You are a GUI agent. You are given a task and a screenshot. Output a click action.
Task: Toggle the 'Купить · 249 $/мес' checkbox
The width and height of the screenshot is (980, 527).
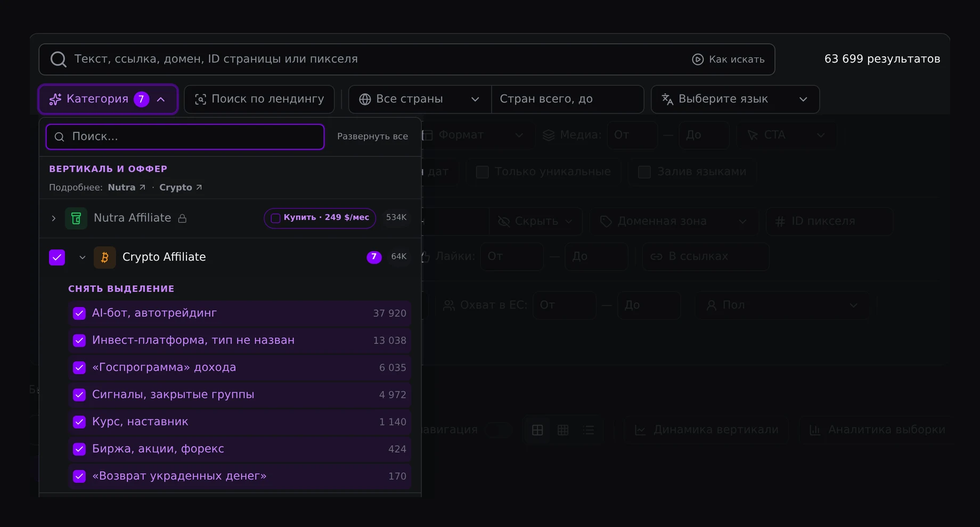point(275,218)
